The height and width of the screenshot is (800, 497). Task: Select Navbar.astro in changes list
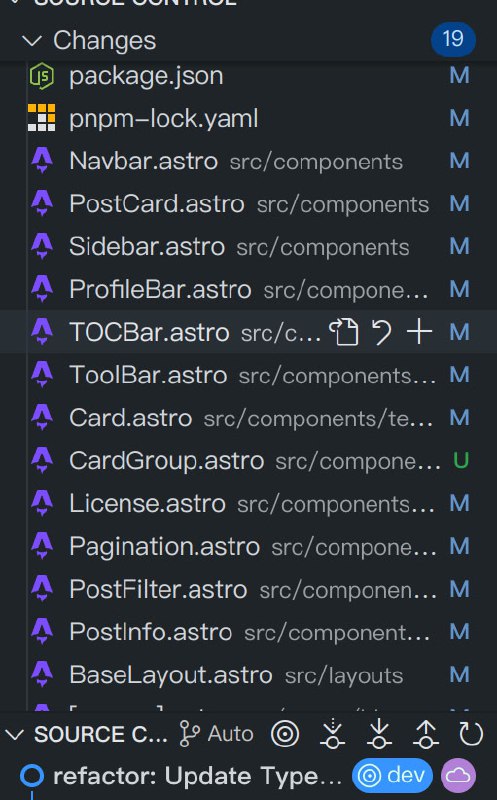click(248, 161)
